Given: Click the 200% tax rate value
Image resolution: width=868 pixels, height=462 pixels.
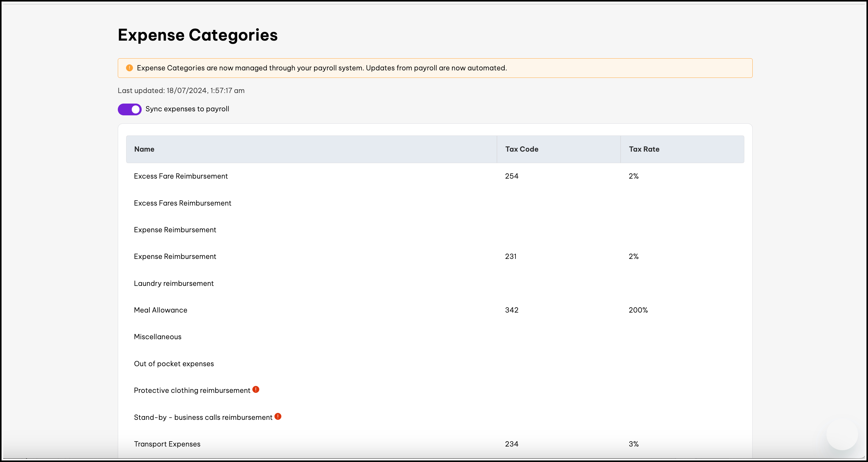Looking at the screenshot, I should tap(638, 310).
